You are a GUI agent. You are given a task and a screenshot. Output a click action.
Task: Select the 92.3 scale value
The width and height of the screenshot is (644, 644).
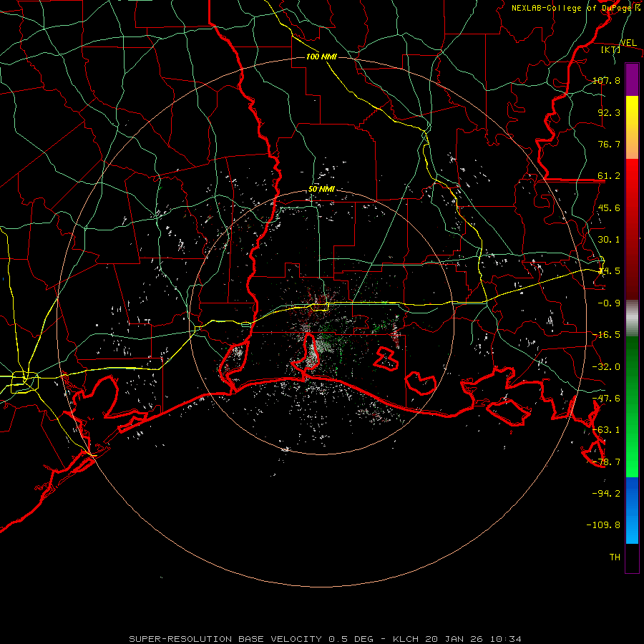coord(609,112)
